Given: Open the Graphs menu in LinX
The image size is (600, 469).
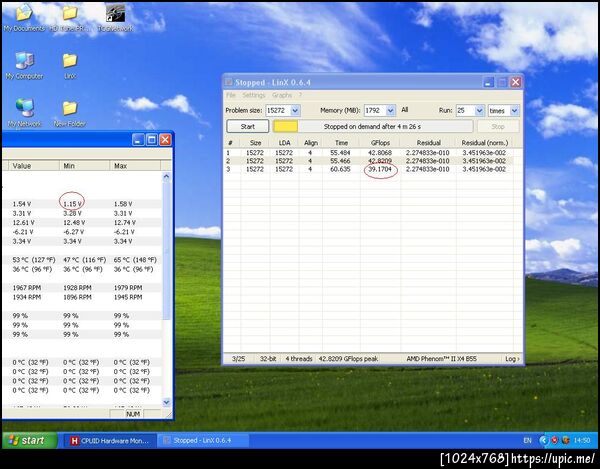Looking at the screenshot, I should [x=282, y=95].
